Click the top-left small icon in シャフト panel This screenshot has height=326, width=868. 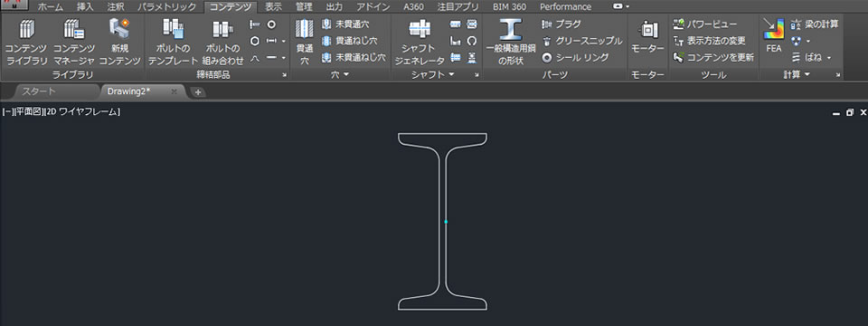pyautogui.click(x=456, y=24)
